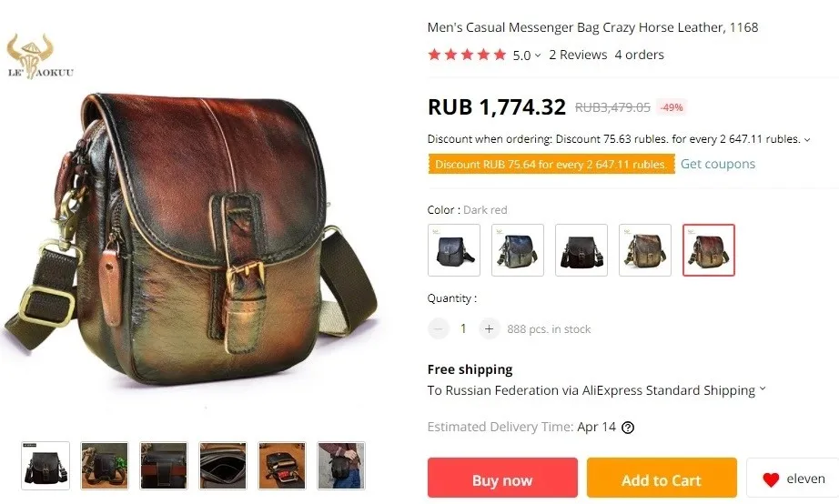This screenshot has height=504, width=839.
Task: Click the heart wishlist icon
Action: [771, 479]
